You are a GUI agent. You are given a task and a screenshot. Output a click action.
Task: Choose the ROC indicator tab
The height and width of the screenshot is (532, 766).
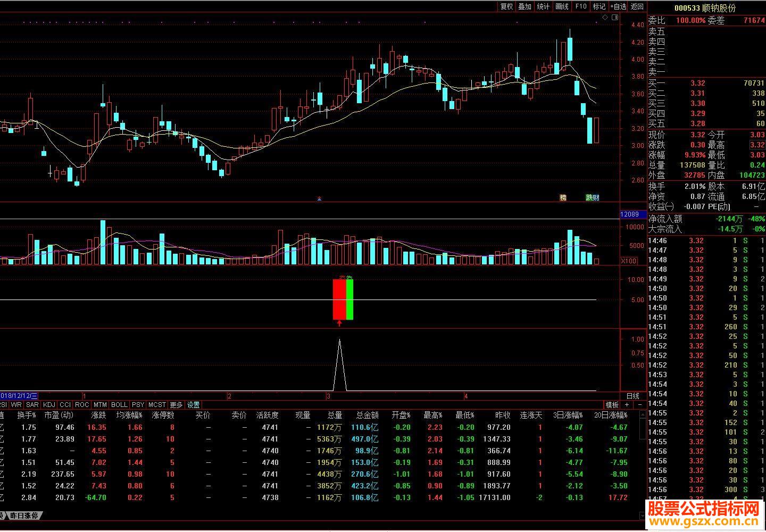click(x=82, y=405)
